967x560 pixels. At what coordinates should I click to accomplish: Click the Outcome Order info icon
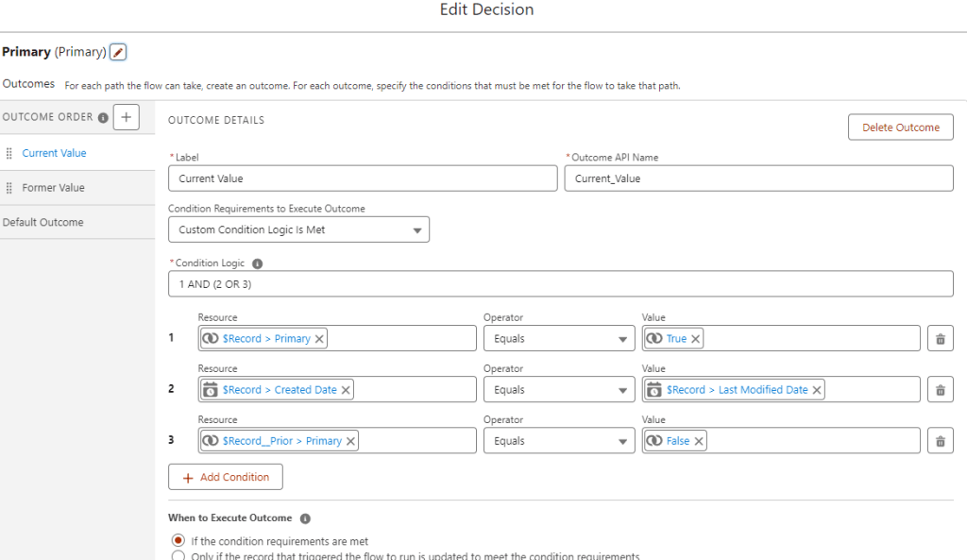103,118
